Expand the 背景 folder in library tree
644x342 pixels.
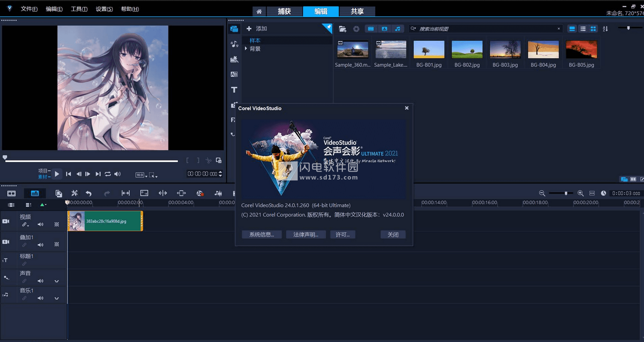pyautogui.click(x=246, y=49)
